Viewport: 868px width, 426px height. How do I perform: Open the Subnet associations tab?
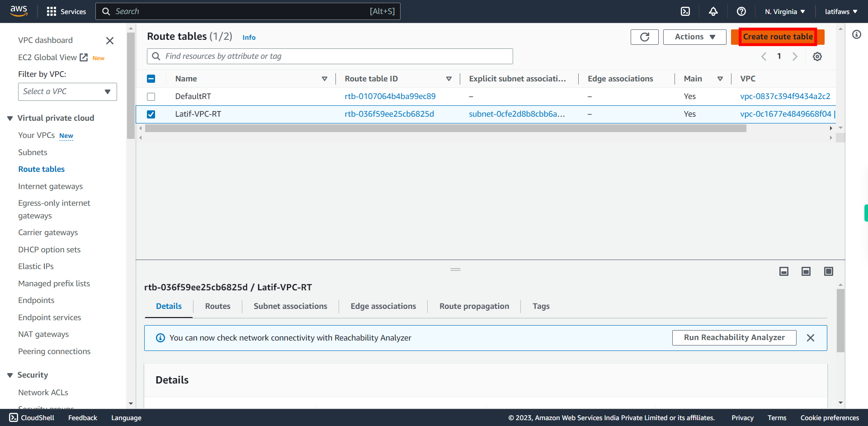coord(290,306)
